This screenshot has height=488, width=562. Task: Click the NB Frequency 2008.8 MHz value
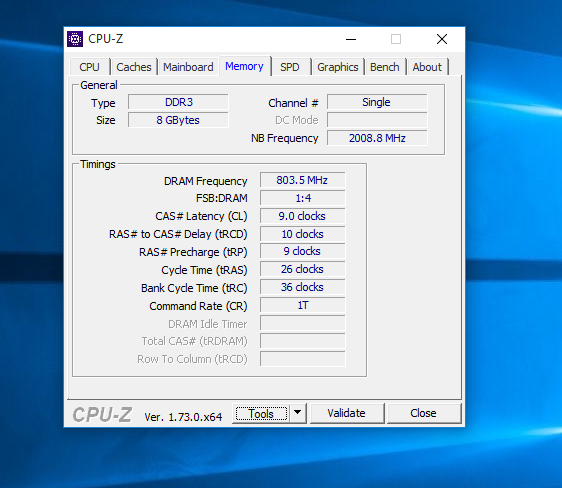(377, 138)
